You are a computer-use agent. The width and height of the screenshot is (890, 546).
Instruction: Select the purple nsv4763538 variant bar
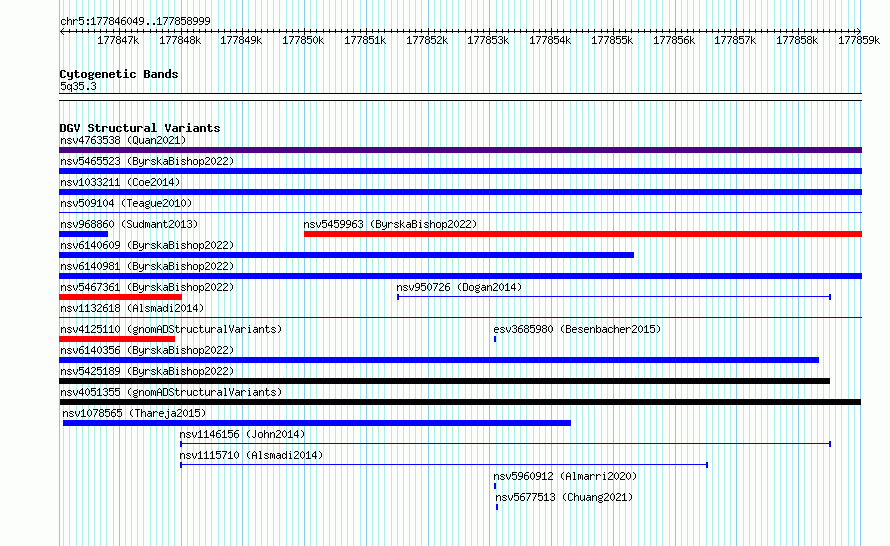tap(460, 150)
